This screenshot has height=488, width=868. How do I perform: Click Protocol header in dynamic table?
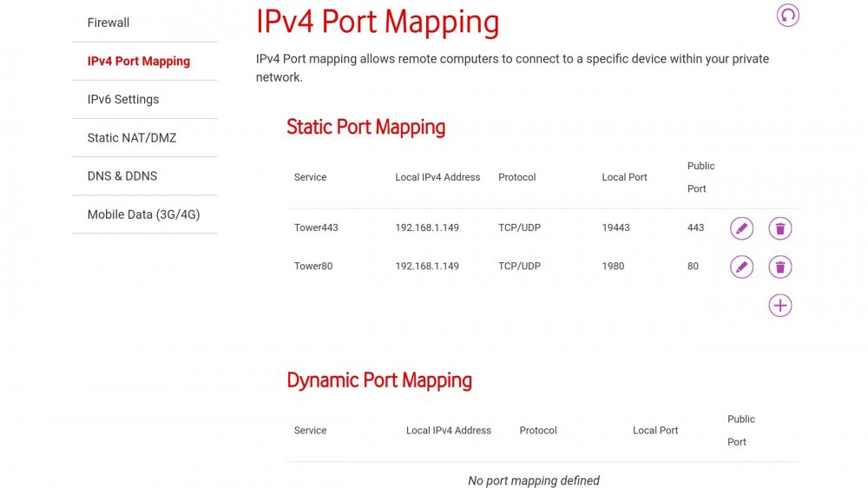[x=538, y=431]
